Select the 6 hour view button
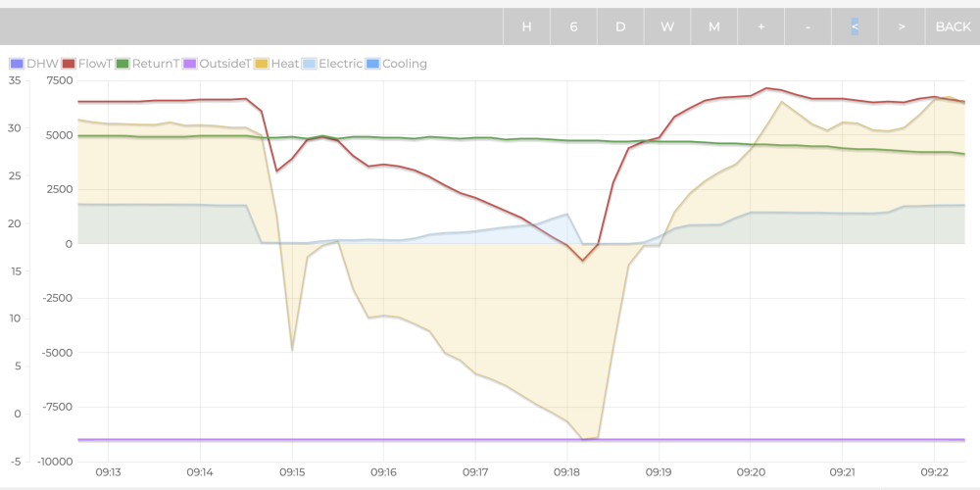The width and height of the screenshot is (980, 490). (x=573, y=26)
